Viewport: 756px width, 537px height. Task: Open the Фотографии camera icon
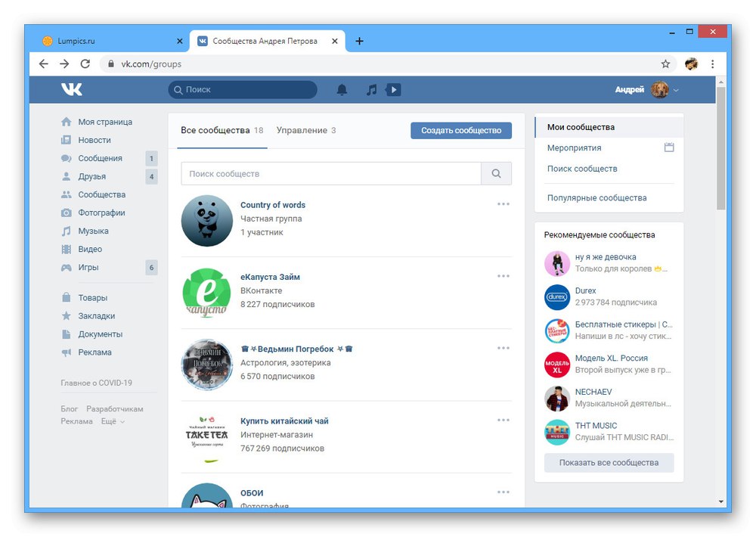point(66,213)
